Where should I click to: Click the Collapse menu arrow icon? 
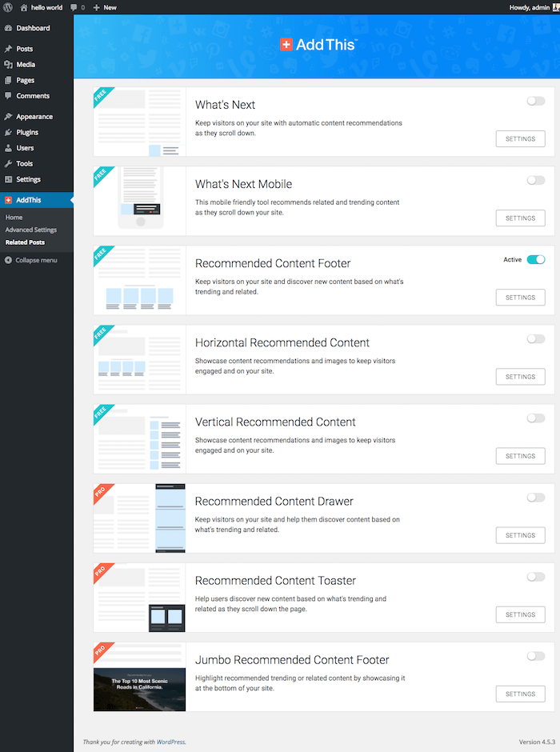point(8,260)
